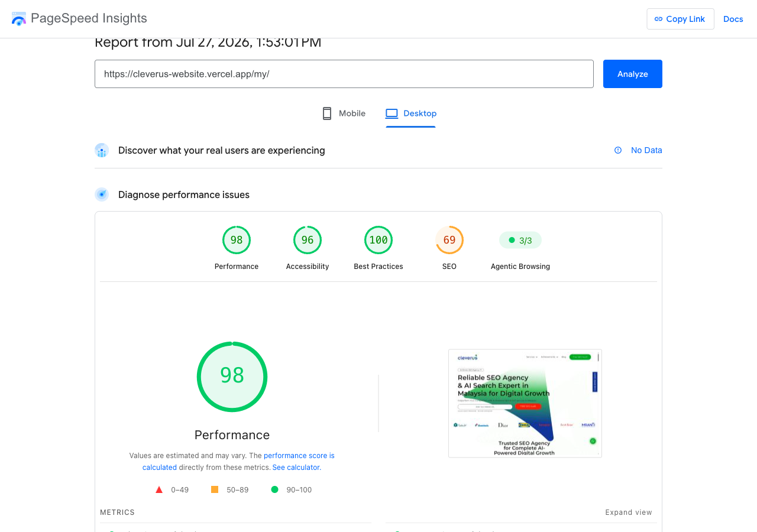Click the Accessibility label text
This screenshot has width=757, height=532.
tap(308, 267)
